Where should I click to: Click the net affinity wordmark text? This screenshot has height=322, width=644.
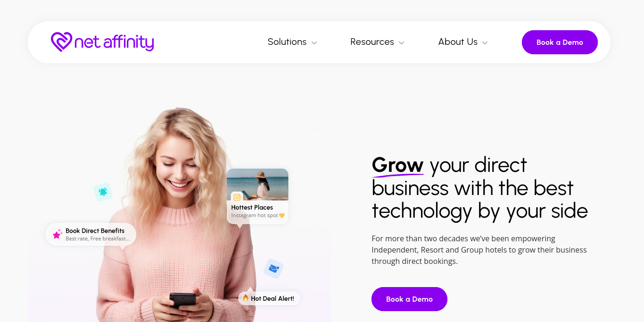114,42
